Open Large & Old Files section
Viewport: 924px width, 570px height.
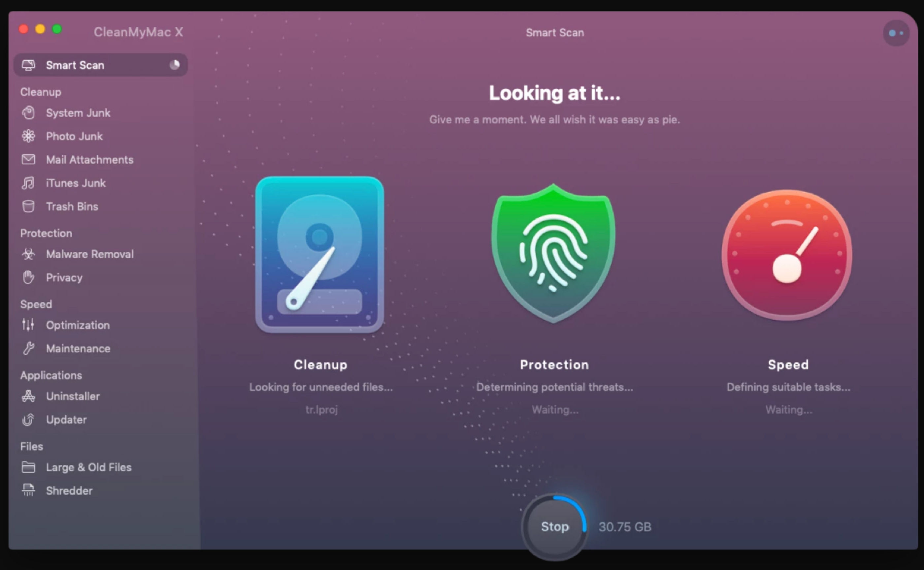point(89,467)
